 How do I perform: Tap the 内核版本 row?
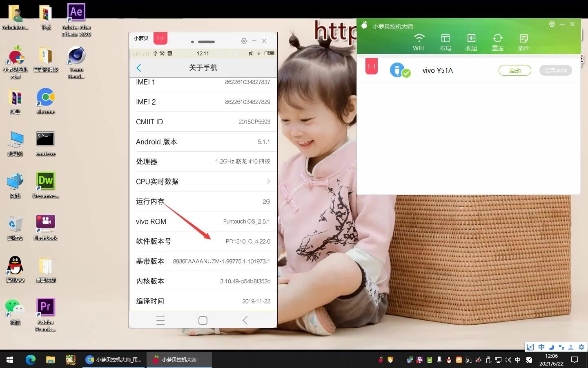click(x=203, y=281)
